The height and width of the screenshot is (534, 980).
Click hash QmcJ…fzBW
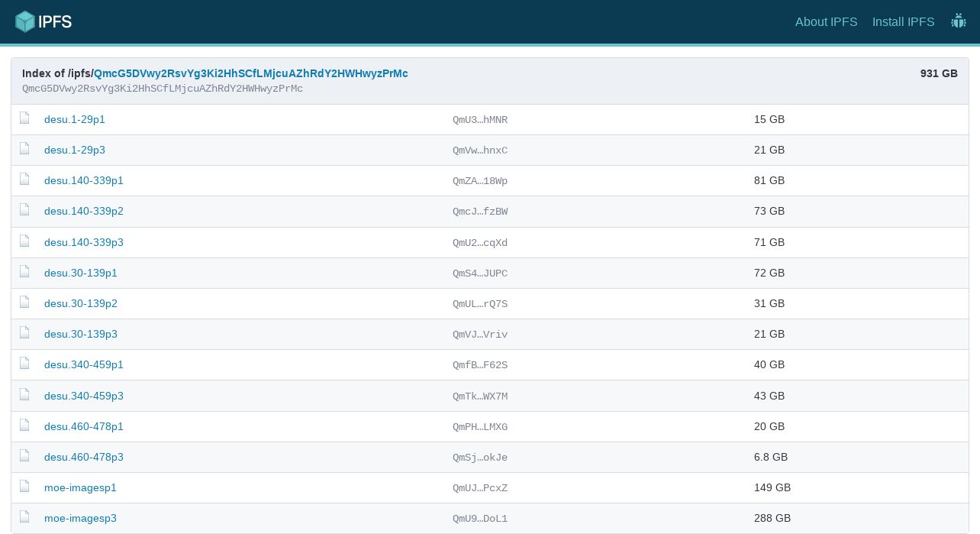point(480,212)
